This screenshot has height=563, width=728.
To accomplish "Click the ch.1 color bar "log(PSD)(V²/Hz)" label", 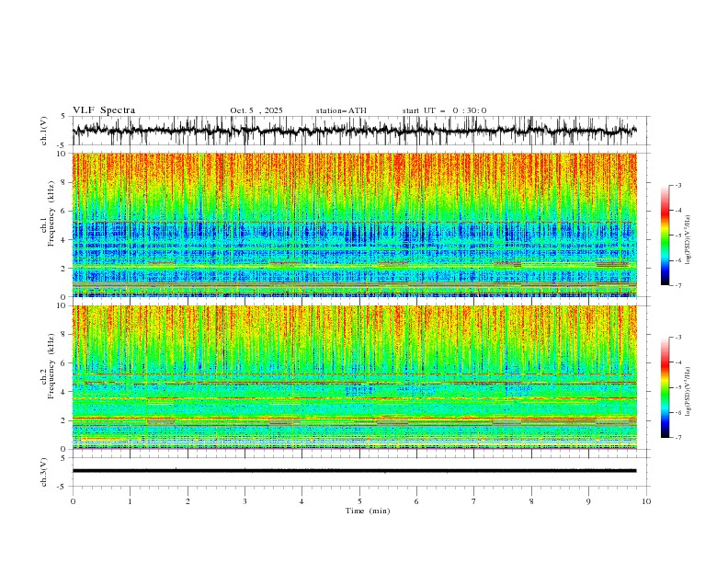I will [688, 240].
